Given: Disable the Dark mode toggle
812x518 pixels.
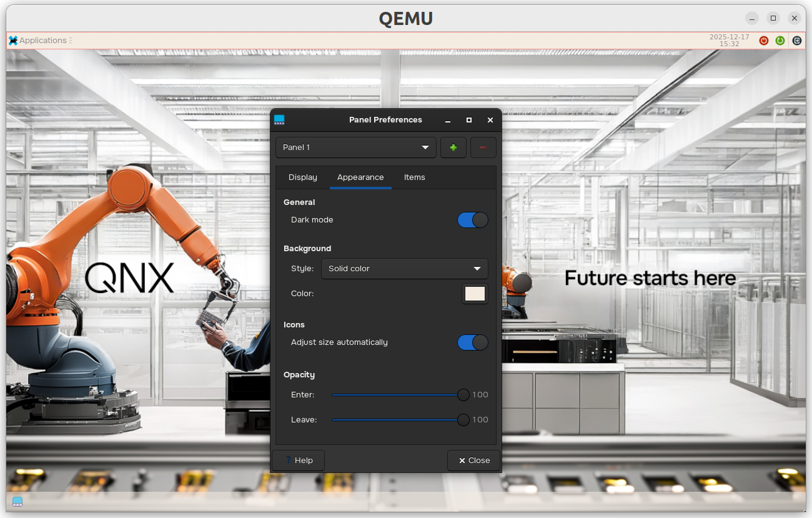Looking at the screenshot, I should tap(472, 220).
